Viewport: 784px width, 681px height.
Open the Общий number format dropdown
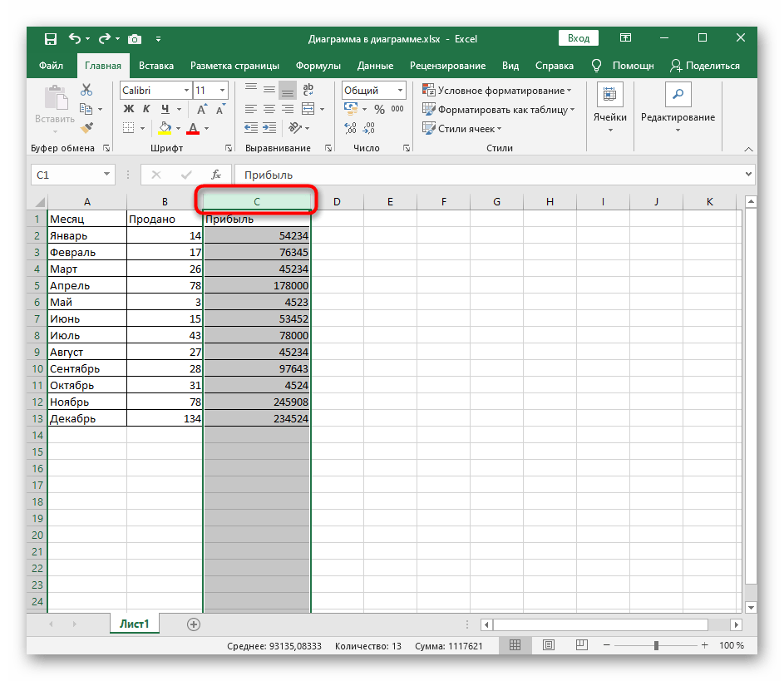coord(400,91)
